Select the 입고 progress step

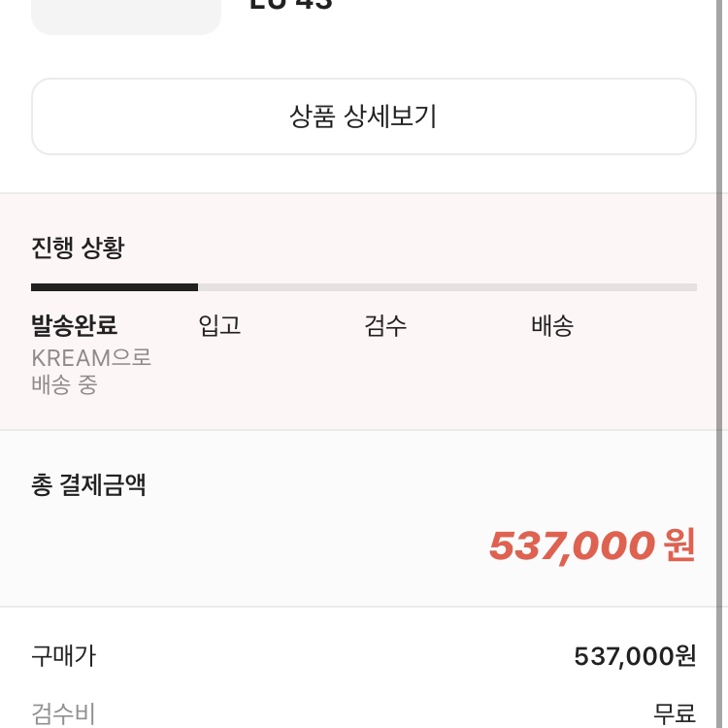[219, 325]
